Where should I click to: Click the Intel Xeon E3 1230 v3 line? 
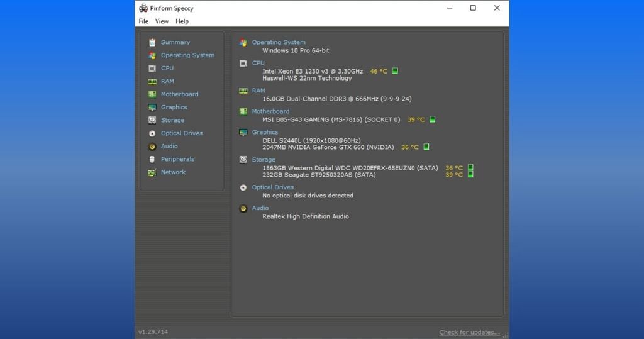coord(313,72)
